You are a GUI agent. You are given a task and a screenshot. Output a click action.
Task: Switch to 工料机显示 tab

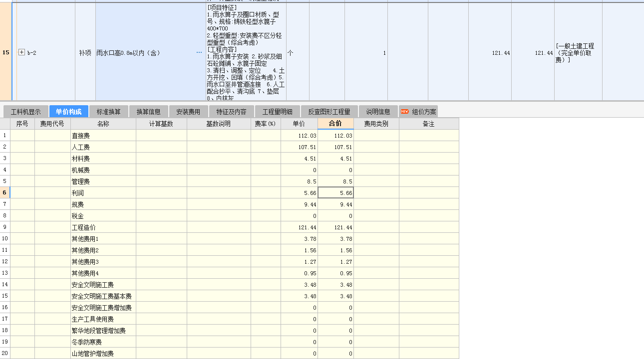coord(26,112)
